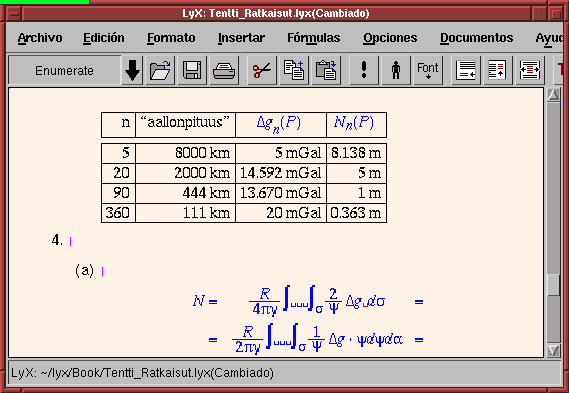Toggle noun style with the person icon
569x393 pixels.
(396, 70)
